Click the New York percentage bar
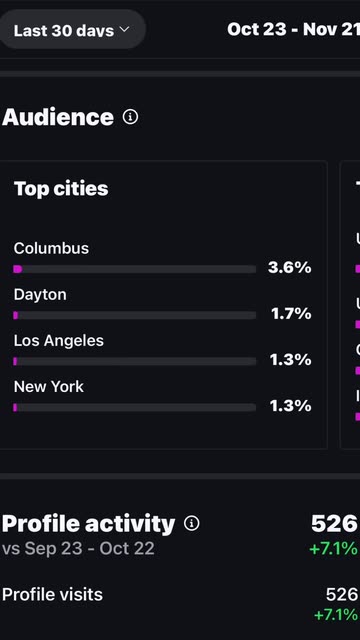This screenshot has width=360, height=640. [x=135, y=407]
